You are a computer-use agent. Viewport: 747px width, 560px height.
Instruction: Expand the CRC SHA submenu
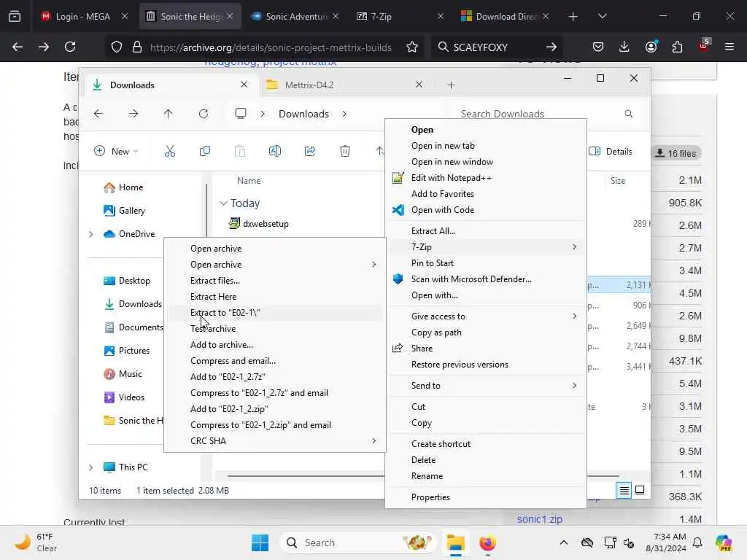tap(374, 441)
